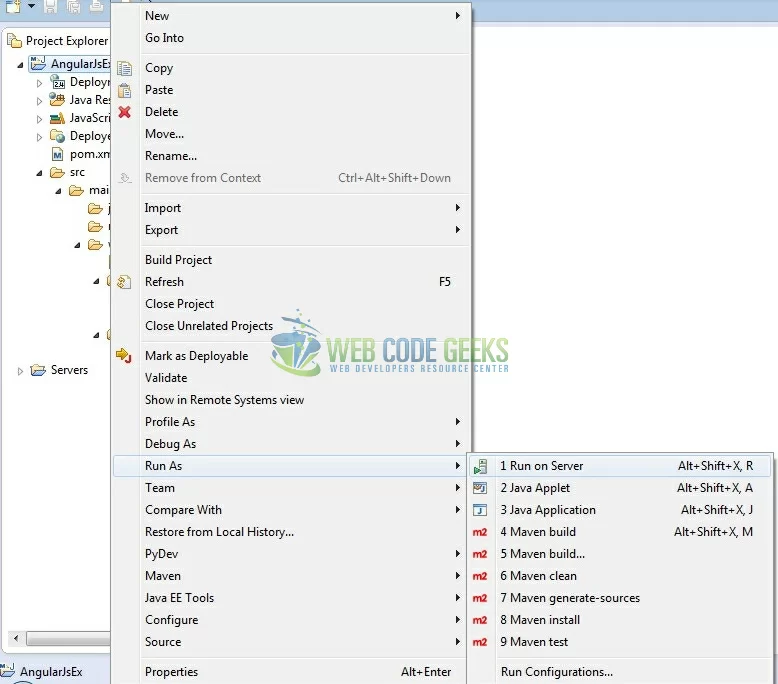Expand the Deployment Descriptor node

39,83
